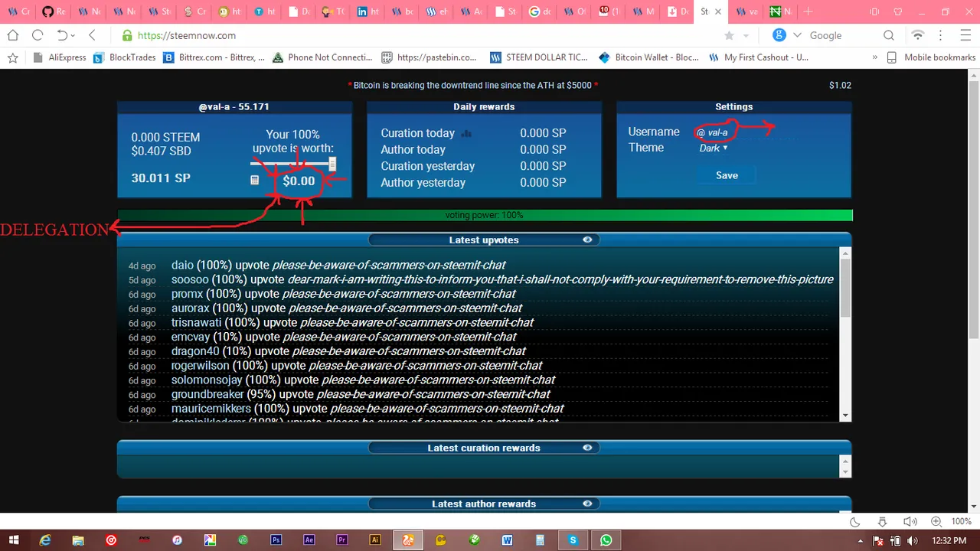980x551 pixels.
Task: Click the '30.011 SP' value
Action: 161,178
